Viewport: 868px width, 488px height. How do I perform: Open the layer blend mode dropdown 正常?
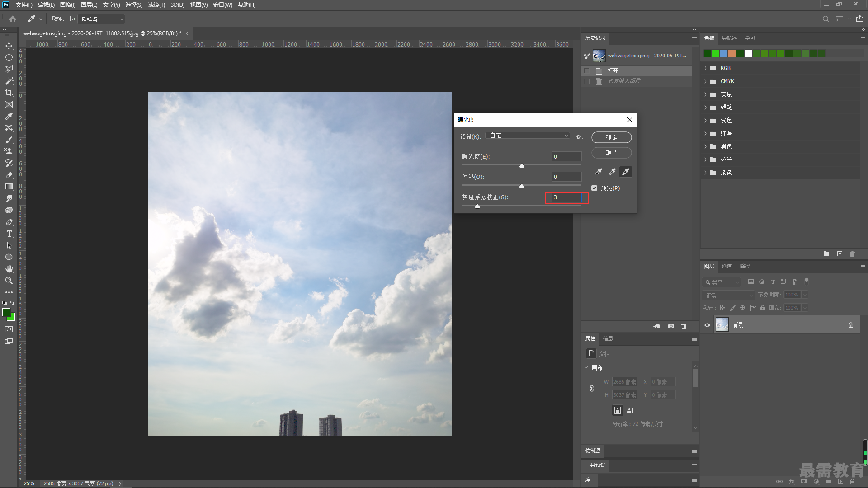point(729,295)
